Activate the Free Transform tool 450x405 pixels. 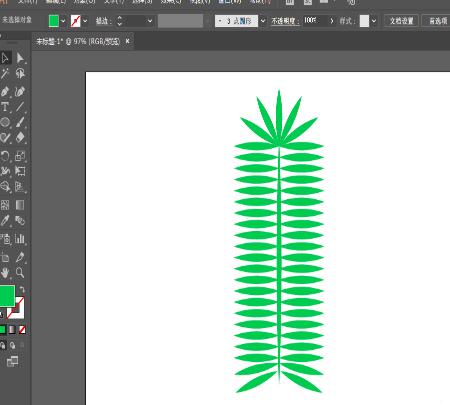point(20,171)
